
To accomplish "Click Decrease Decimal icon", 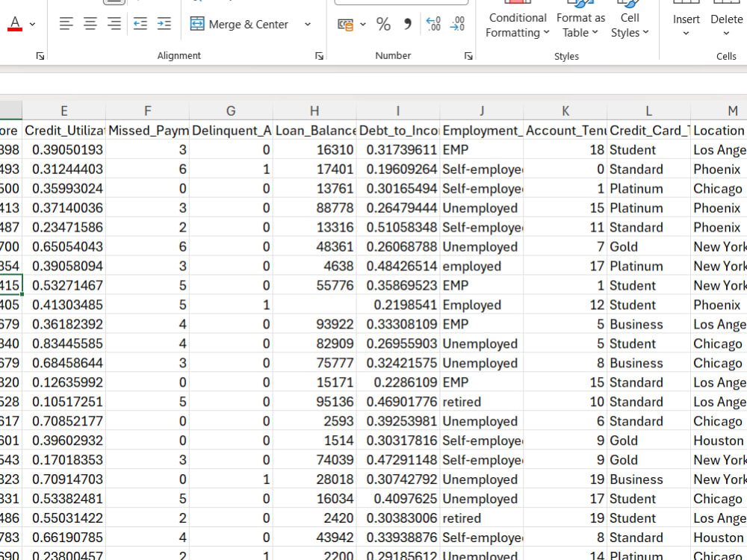I will 457,24.
